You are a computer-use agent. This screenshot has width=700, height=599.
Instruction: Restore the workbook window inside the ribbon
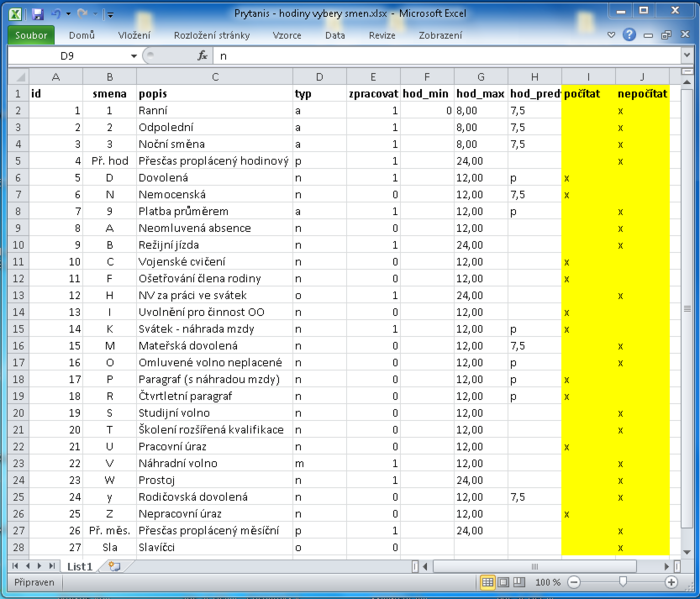click(x=666, y=35)
